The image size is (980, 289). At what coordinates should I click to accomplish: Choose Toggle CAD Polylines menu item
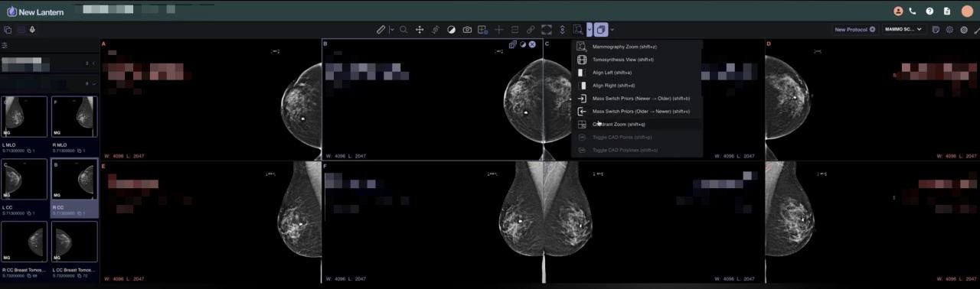pyautogui.click(x=636, y=151)
